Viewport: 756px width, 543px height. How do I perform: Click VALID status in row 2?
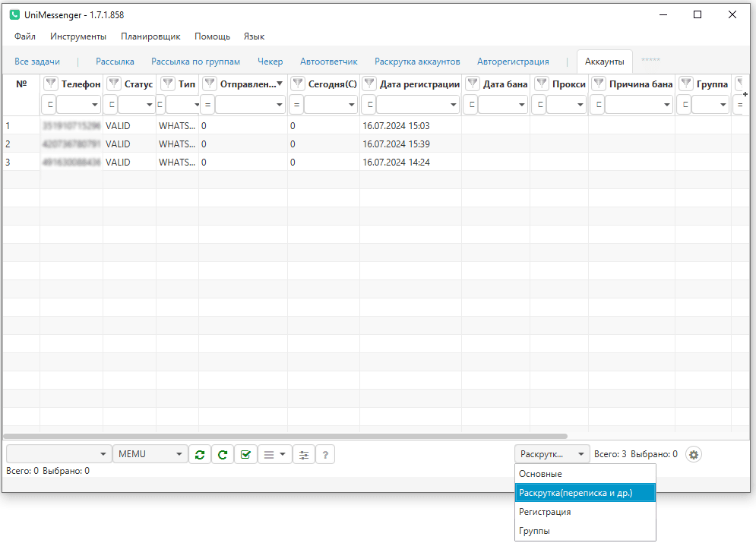(118, 144)
